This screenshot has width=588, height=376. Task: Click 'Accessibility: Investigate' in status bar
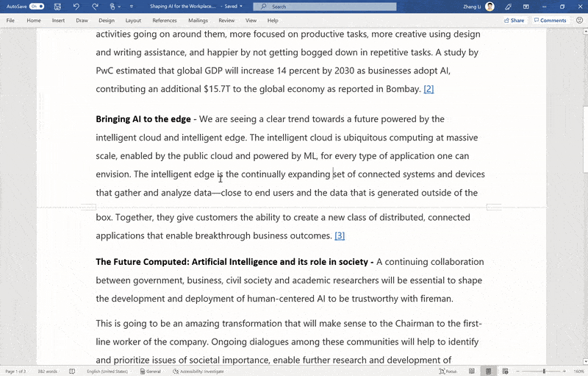click(198, 372)
